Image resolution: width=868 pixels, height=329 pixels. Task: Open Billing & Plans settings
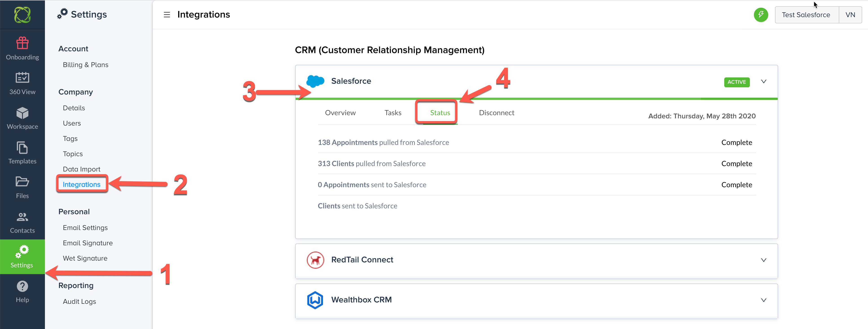pyautogui.click(x=86, y=65)
